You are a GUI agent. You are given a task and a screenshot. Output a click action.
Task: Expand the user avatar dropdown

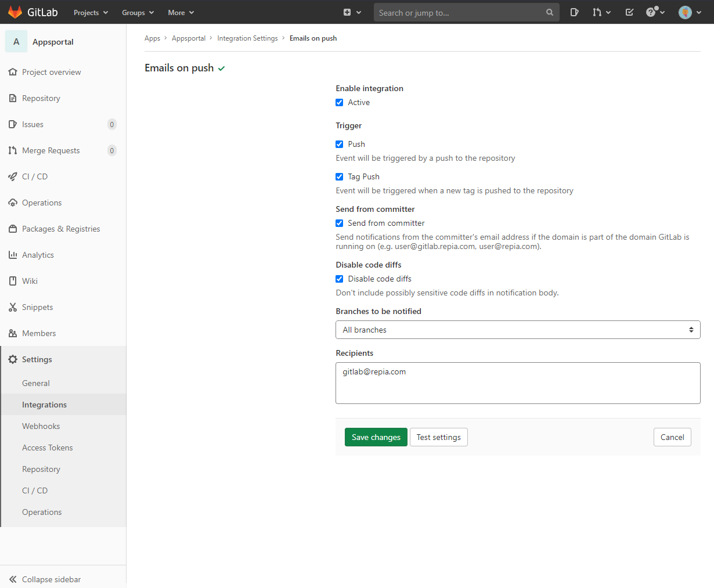[x=690, y=12]
